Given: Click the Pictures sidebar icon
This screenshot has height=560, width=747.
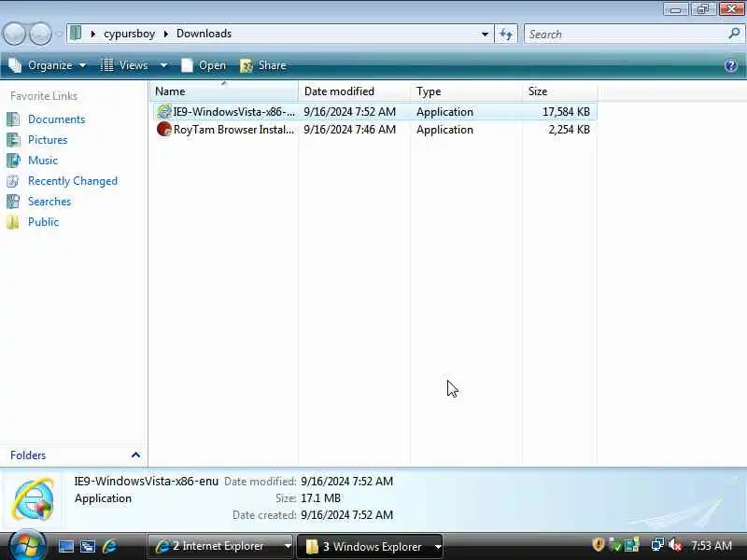Looking at the screenshot, I should (x=13, y=139).
